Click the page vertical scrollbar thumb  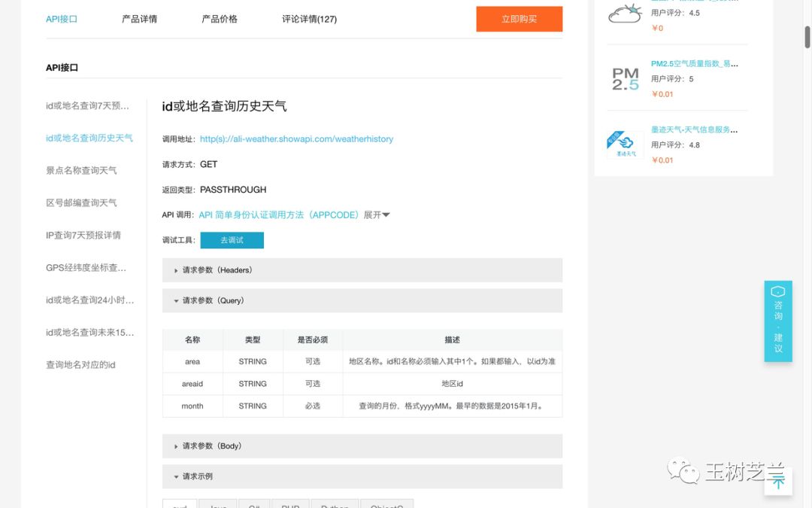click(x=807, y=37)
